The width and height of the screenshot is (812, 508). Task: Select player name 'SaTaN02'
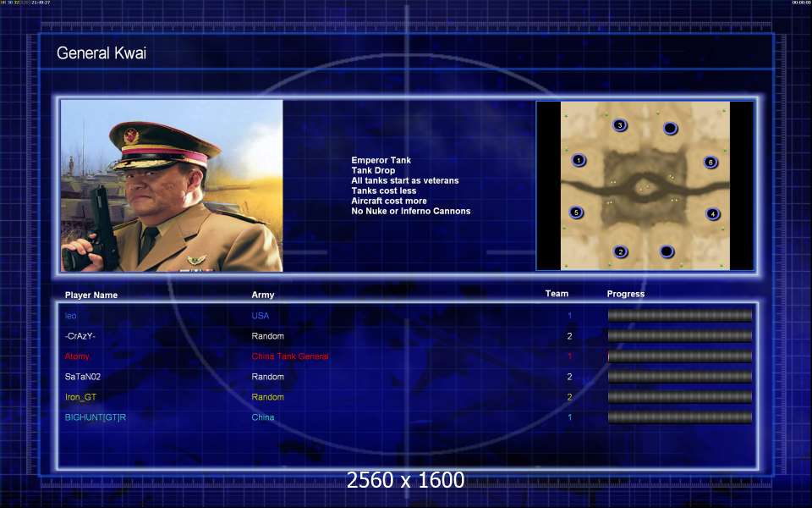pos(83,377)
